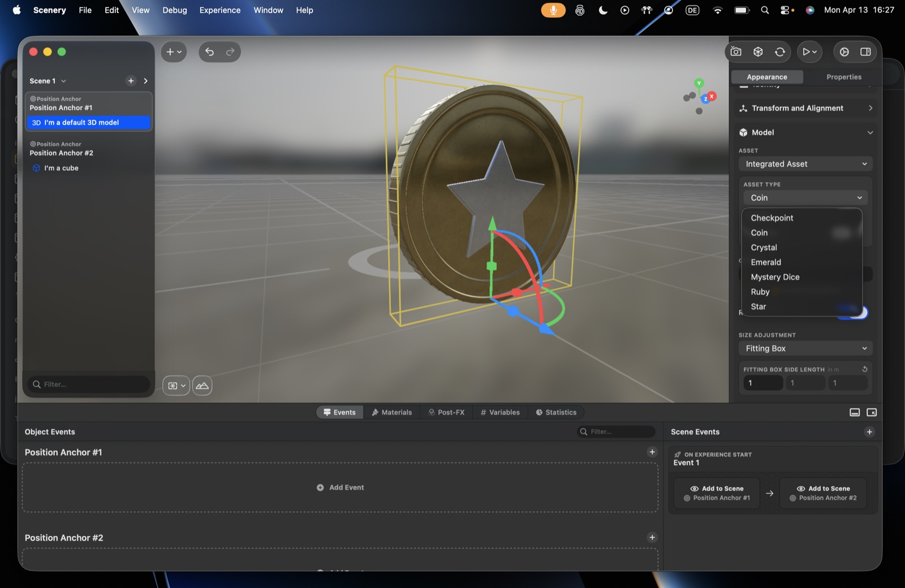Start the experience with play button
The width and height of the screenshot is (905, 588).
(x=806, y=51)
